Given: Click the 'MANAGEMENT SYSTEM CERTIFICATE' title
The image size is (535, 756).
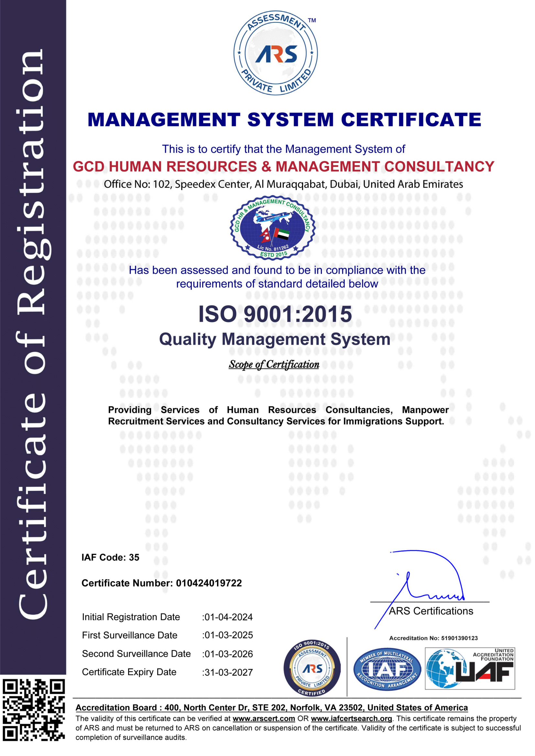Looking at the screenshot, I should (x=284, y=119).
